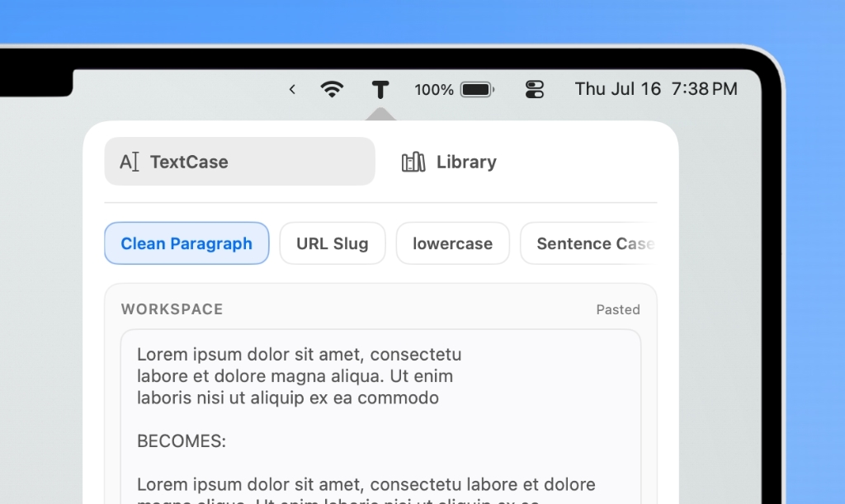This screenshot has width=845, height=504.
Task: Open the Wi-Fi status menu
Action: [x=332, y=89]
